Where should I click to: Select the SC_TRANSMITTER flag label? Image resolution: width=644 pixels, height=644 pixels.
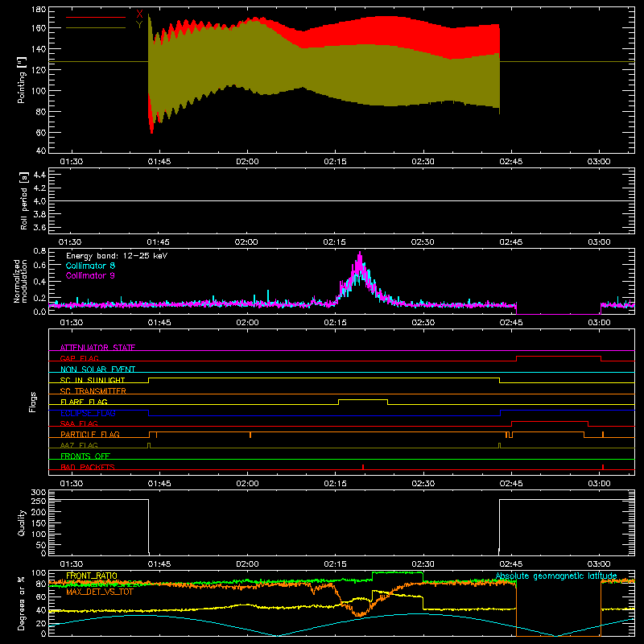93,391
